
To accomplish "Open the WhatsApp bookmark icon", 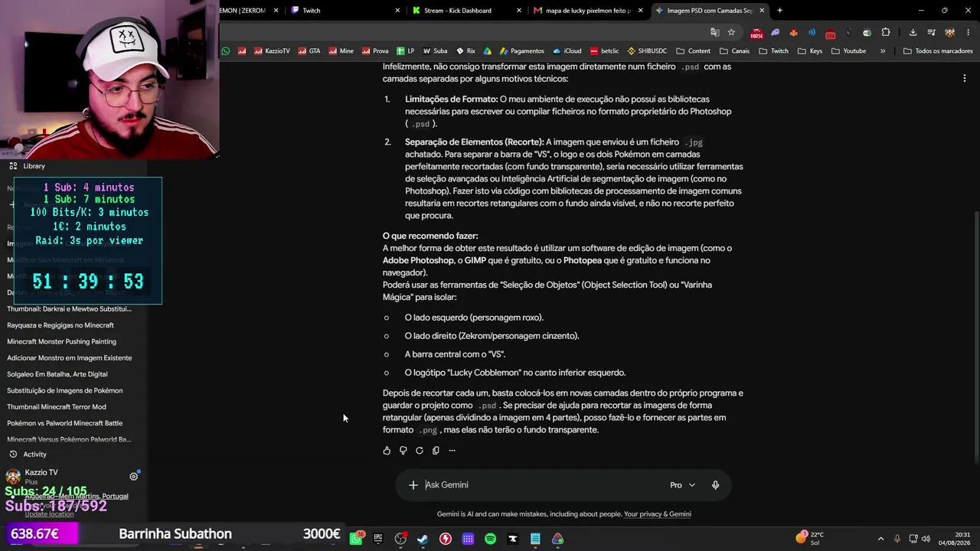I will coord(225,51).
